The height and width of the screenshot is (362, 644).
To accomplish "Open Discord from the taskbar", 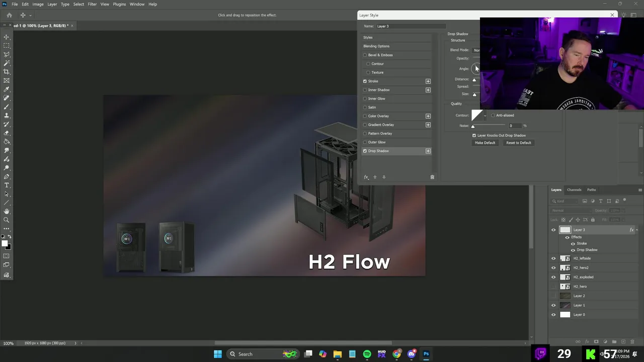I will pyautogui.click(x=412, y=354).
